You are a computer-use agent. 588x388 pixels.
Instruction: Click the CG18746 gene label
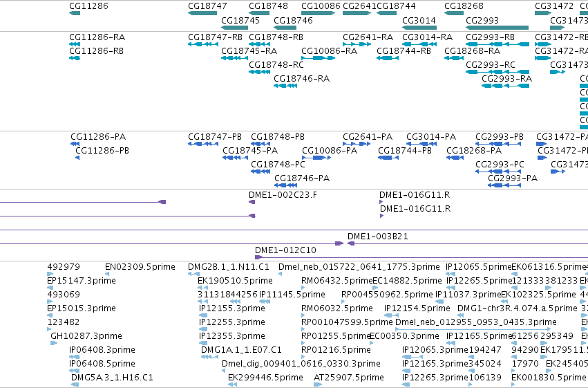(293, 20)
